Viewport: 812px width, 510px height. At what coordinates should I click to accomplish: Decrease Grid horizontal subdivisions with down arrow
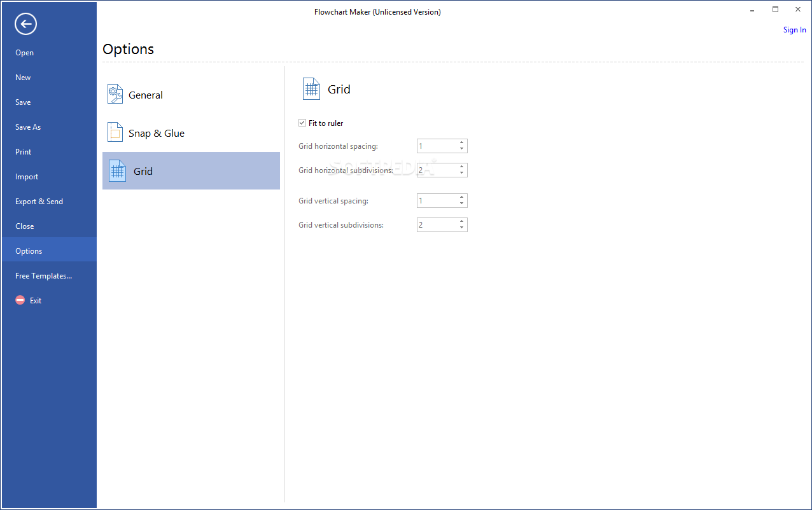click(461, 174)
